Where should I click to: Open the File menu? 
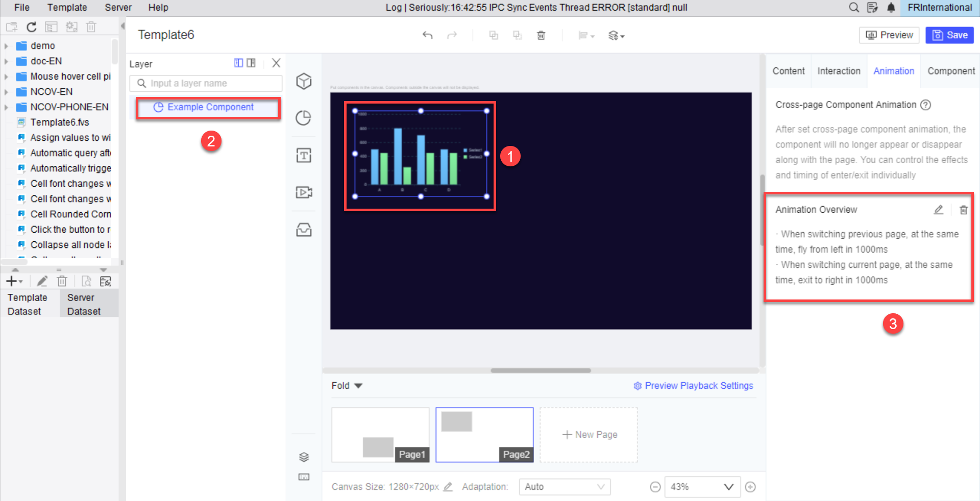[22, 8]
